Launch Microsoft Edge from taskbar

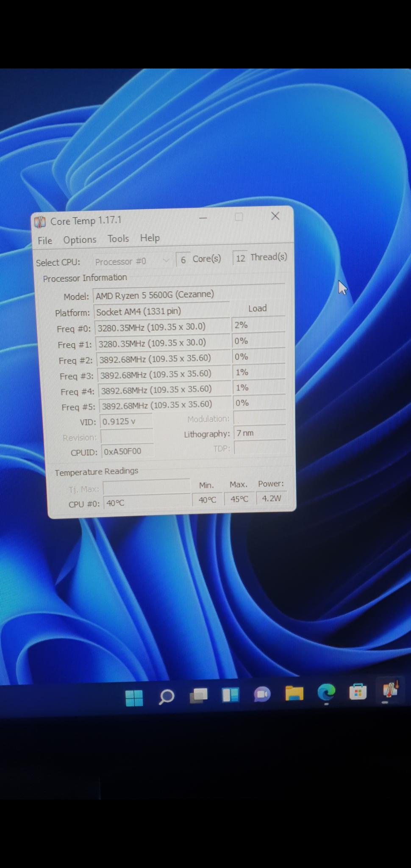click(x=326, y=692)
